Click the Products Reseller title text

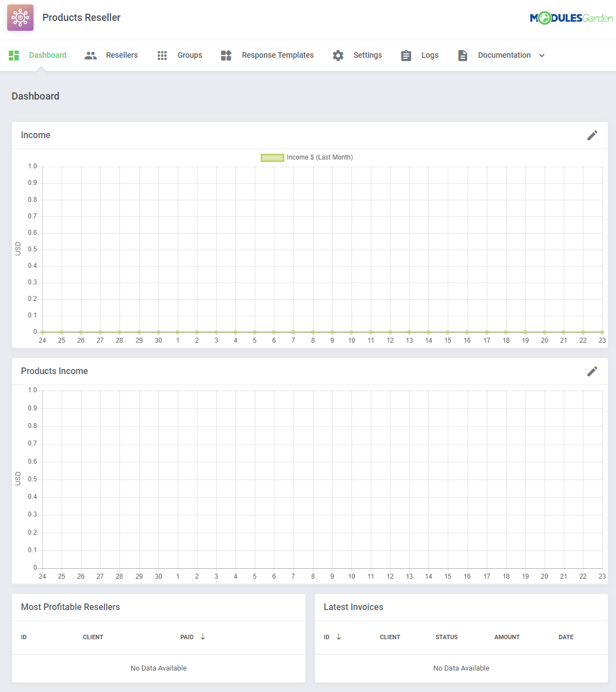[x=81, y=18]
